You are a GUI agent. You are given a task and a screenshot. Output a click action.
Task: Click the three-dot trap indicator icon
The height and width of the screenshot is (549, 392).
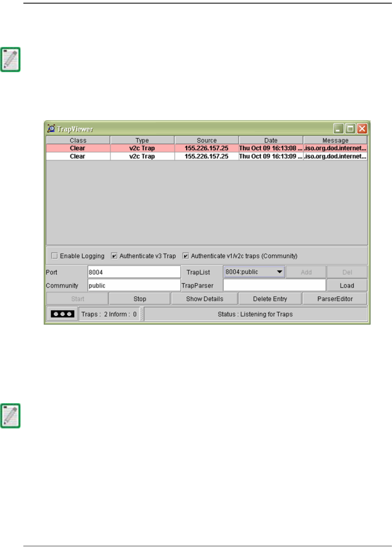pos(62,314)
